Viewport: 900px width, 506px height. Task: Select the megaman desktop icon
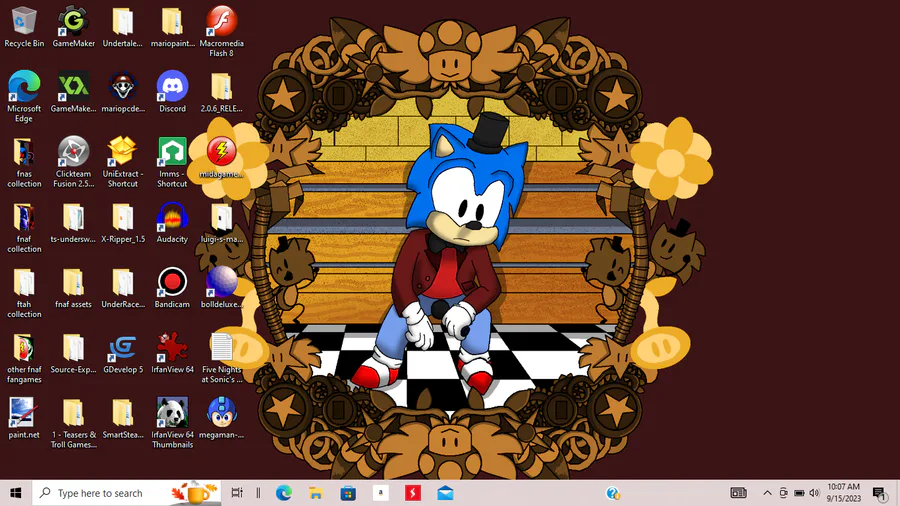[222, 419]
